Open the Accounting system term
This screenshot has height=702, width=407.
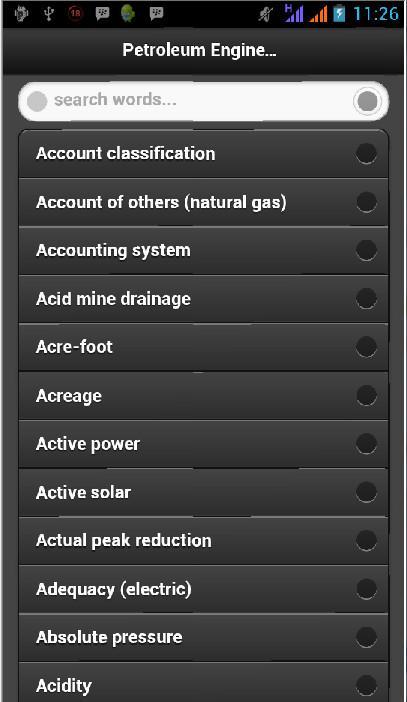(203, 250)
